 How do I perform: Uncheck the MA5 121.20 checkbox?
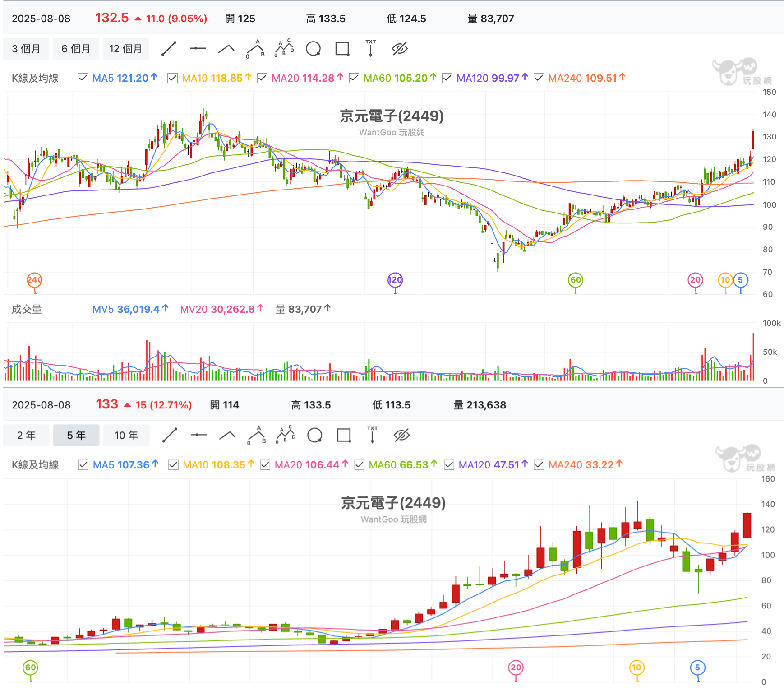83,78
